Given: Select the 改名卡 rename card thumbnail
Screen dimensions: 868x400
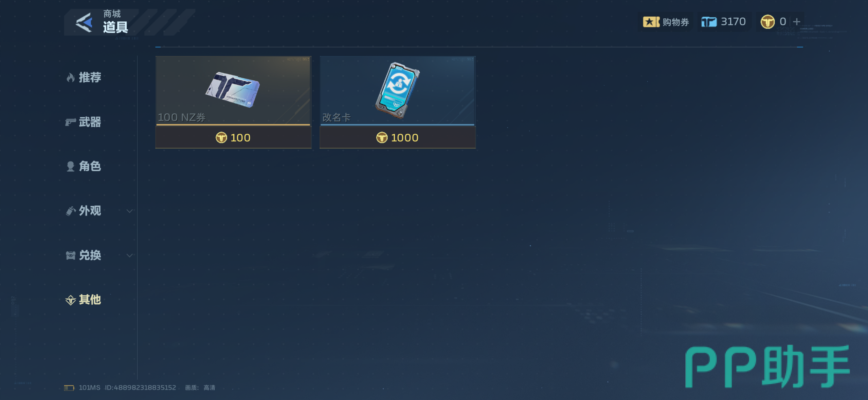Looking at the screenshot, I should (x=398, y=91).
